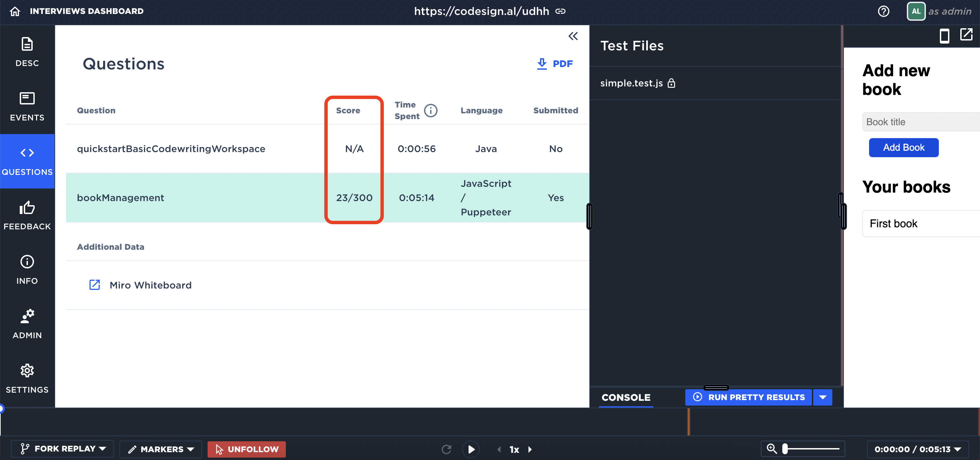Click Time Spent info icon

click(431, 110)
